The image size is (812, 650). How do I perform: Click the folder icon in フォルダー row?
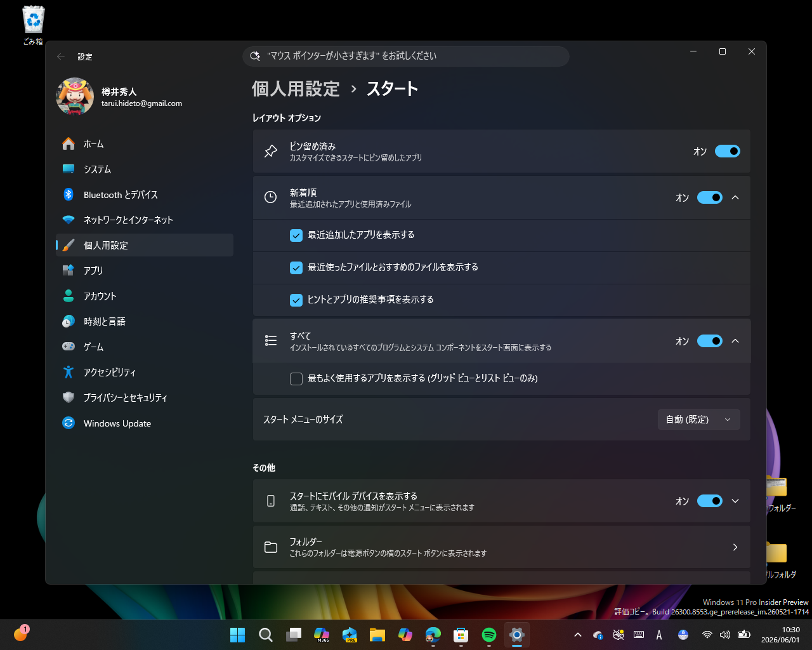[271, 547]
